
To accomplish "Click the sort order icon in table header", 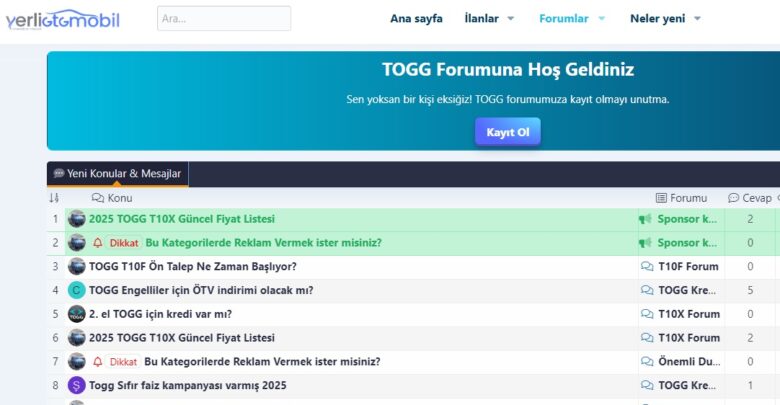I will click(x=54, y=198).
